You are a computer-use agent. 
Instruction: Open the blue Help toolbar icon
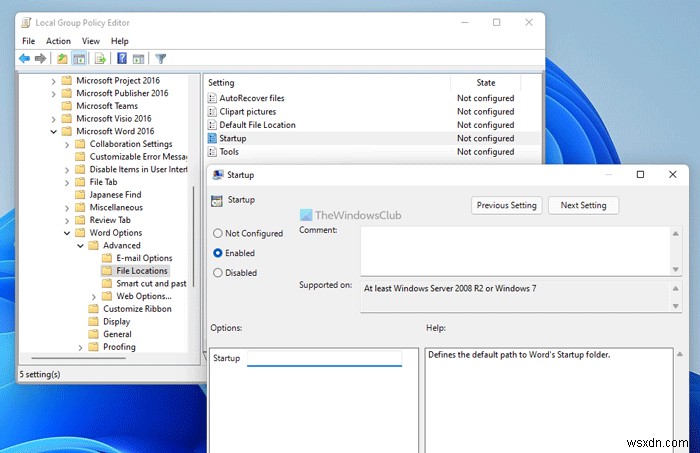click(122, 59)
